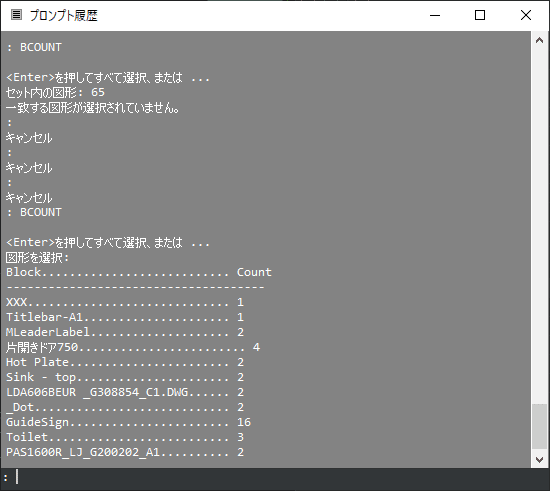Click the command input line at bottom

pos(275,478)
